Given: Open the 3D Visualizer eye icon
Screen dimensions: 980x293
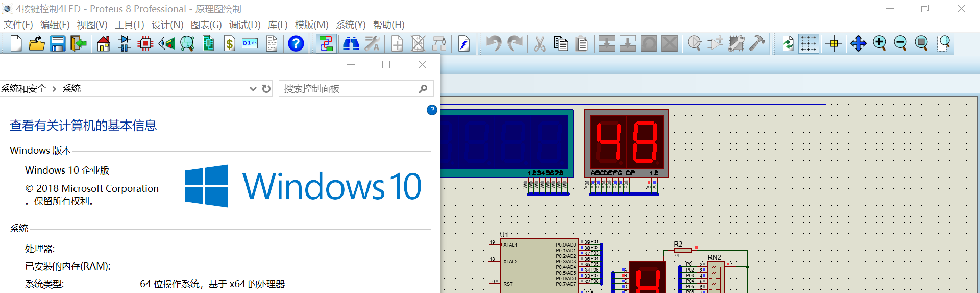Looking at the screenshot, I should click(x=166, y=44).
